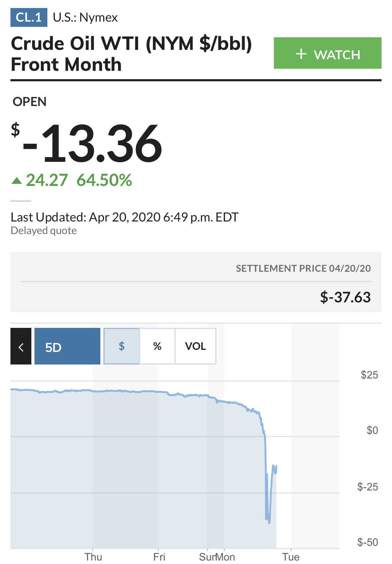Click the -13.36 price quote
The height and width of the screenshot is (564, 392).
pyautogui.click(x=86, y=143)
